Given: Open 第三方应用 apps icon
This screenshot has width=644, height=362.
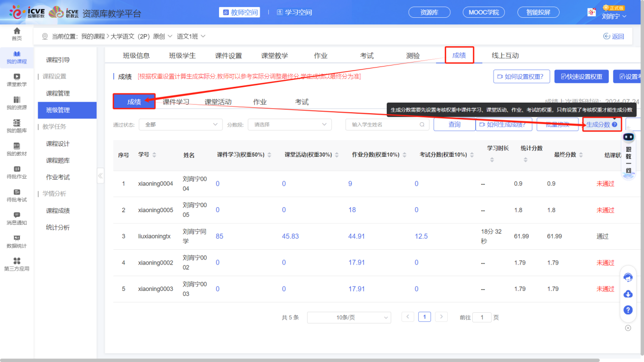Looking at the screenshot, I should point(17,261).
